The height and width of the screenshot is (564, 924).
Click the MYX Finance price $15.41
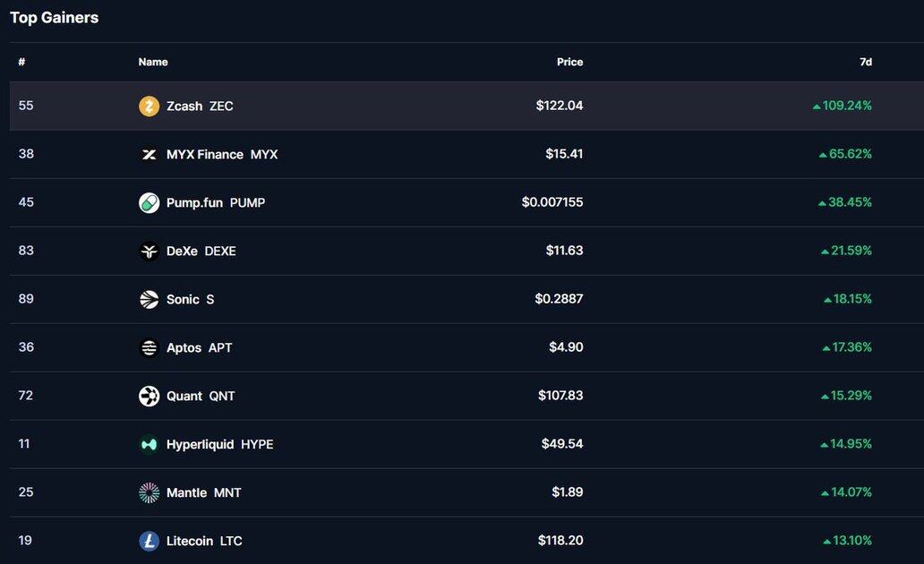click(x=564, y=154)
